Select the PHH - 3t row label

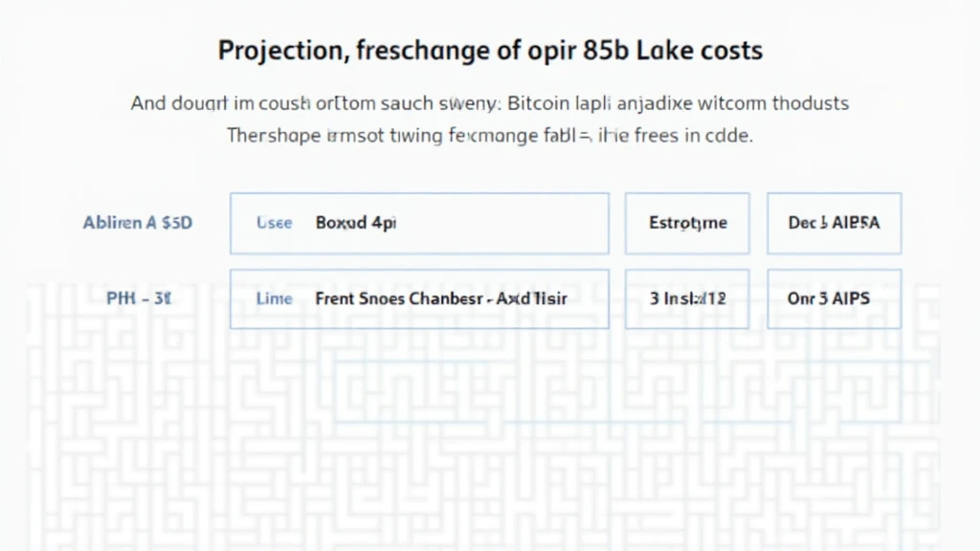139,298
